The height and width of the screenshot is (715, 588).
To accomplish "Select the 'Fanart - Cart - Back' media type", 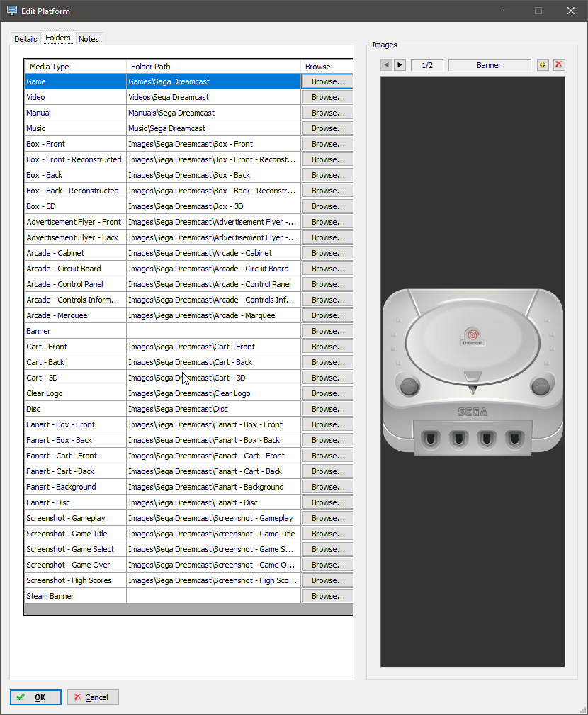I will 75,471.
